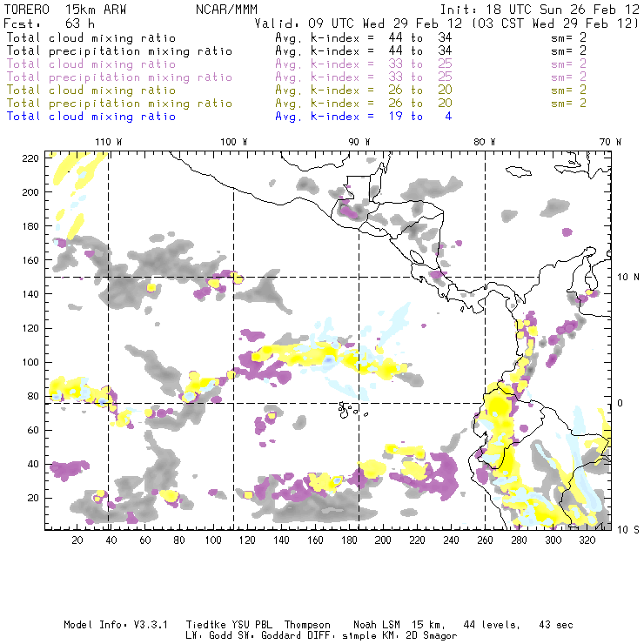Click the "180" value on the vertical axis
This screenshot has height=644, width=644.
pyautogui.click(x=30, y=226)
